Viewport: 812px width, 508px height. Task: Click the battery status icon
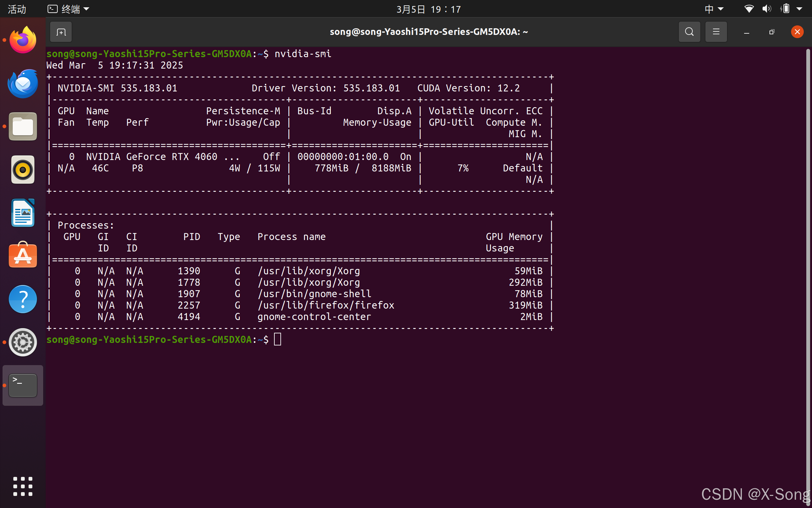click(785, 9)
